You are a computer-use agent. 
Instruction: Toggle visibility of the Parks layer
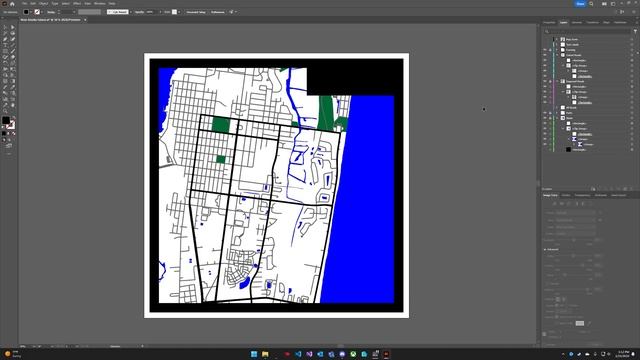[x=544, y=113]
